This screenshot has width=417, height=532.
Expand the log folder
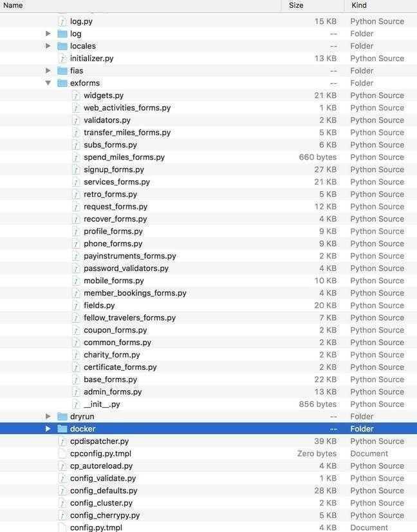pos(48,33)
